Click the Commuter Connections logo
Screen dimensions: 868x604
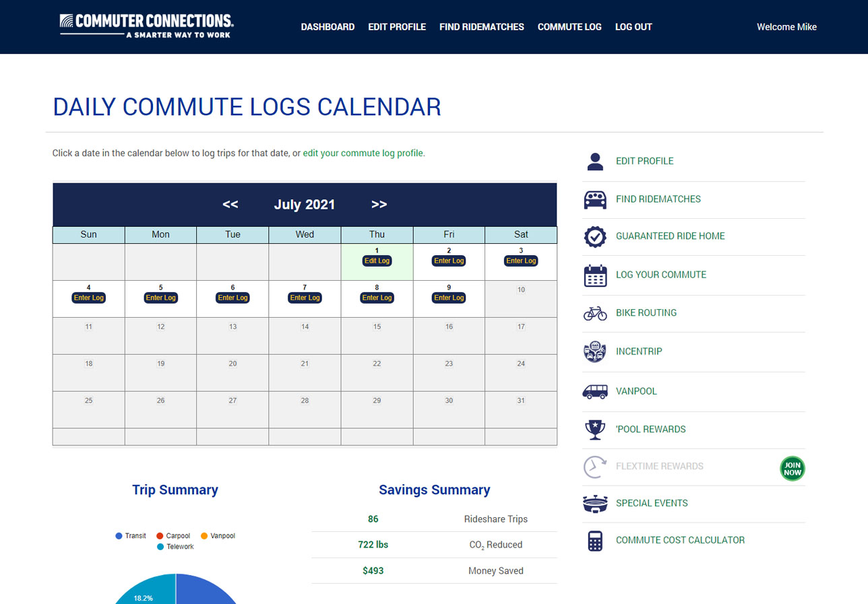tap(146, 26)
